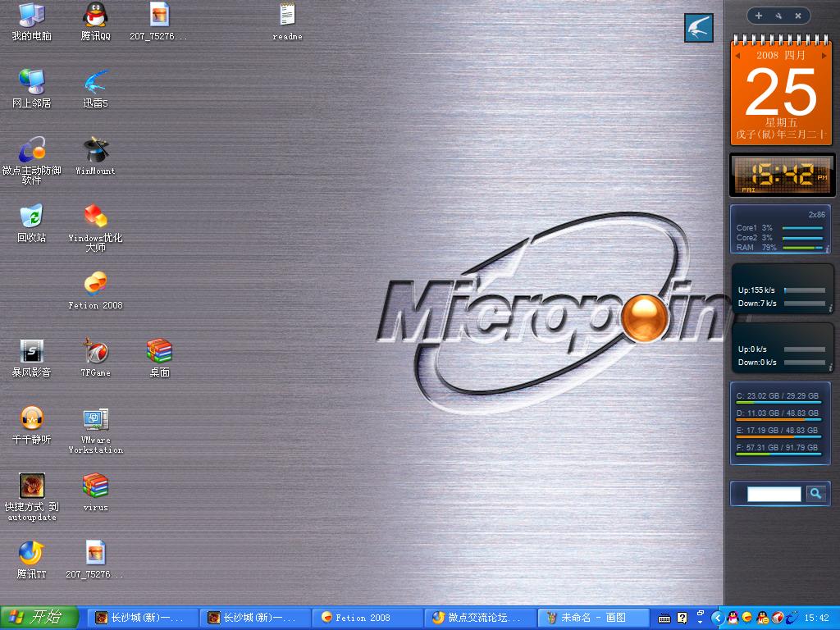840x630 pixels.
Task: Open the Tencent QQ desktop icon
Action: point(96,15)
